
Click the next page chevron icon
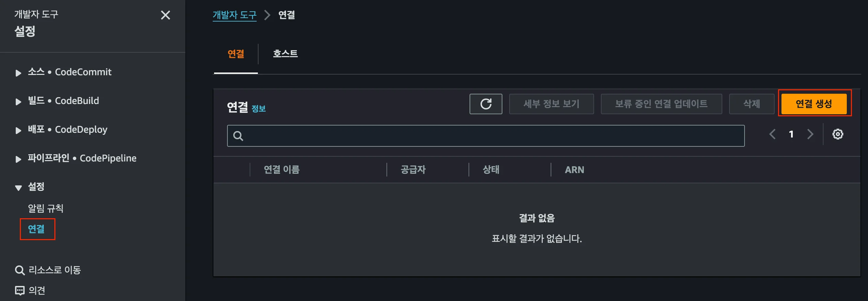810,134
